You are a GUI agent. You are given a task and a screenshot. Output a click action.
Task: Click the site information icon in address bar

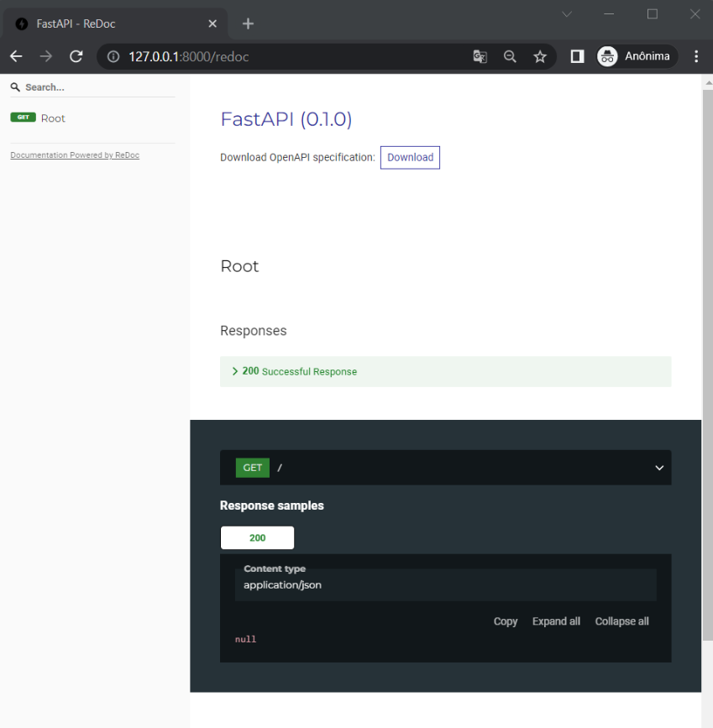click(x=113, y=56)
